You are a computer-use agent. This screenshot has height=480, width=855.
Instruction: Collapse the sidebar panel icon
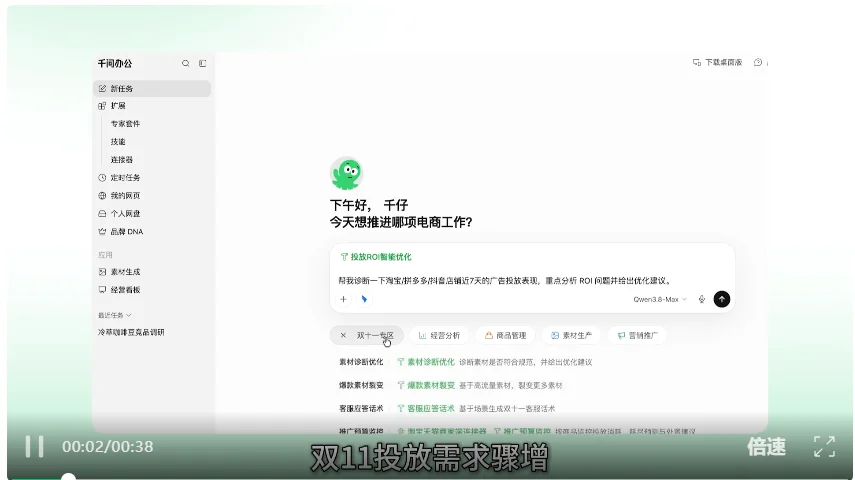[202, 63]
